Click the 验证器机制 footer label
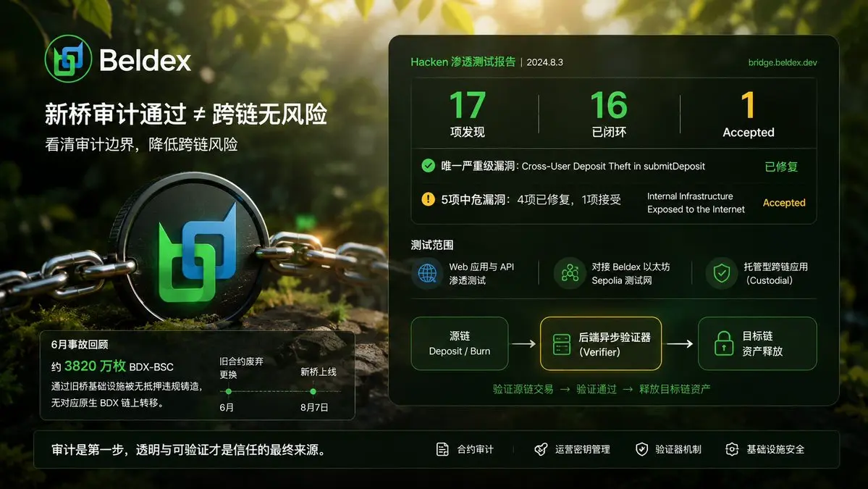This screenshot has width=868, height=489. (x=678, y=450)
